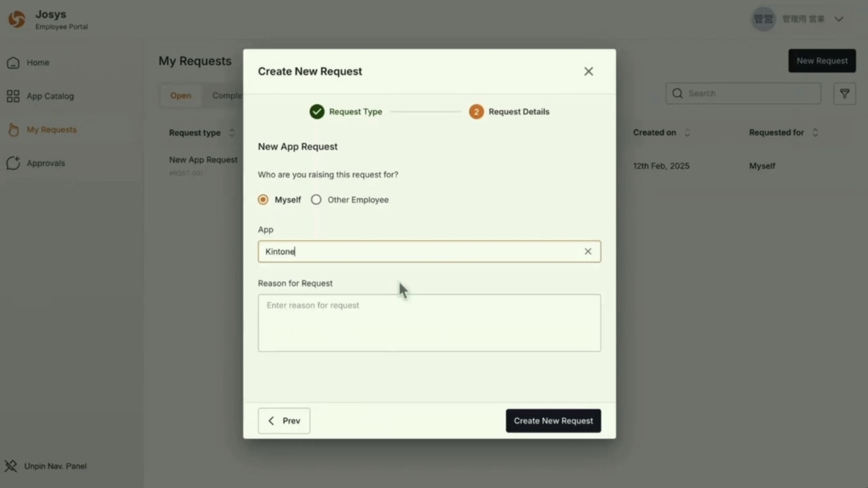This screenshot has width=868, height=488.
Task: Click the Home house icon
Action: (x=13, y=63)
